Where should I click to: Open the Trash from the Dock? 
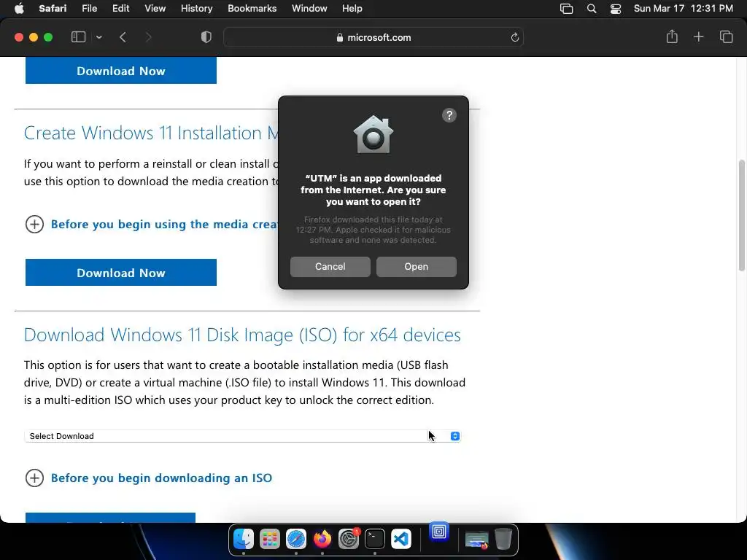pos(503,539)
